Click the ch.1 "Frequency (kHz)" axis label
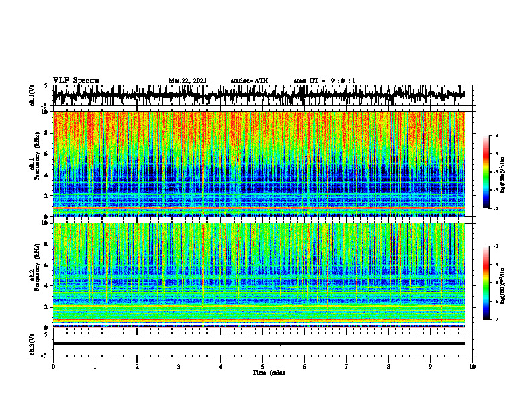Viewport: 532px width, 411px height. tap(38, 156)
